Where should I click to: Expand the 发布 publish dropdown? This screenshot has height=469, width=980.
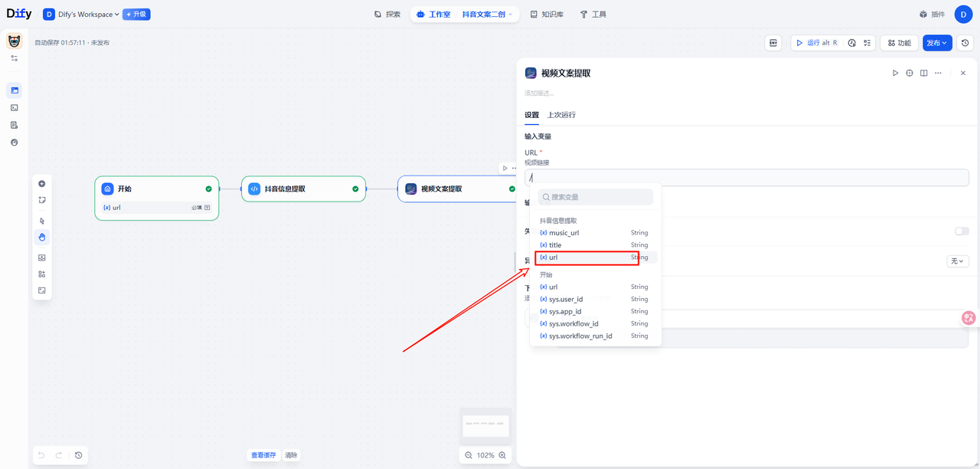tap(937, 43)
